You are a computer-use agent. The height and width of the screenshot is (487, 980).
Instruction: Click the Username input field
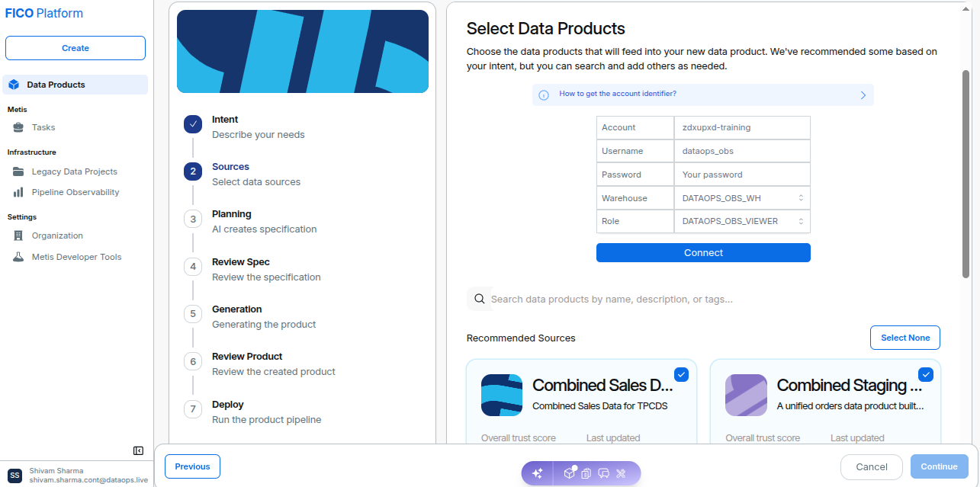742,151
